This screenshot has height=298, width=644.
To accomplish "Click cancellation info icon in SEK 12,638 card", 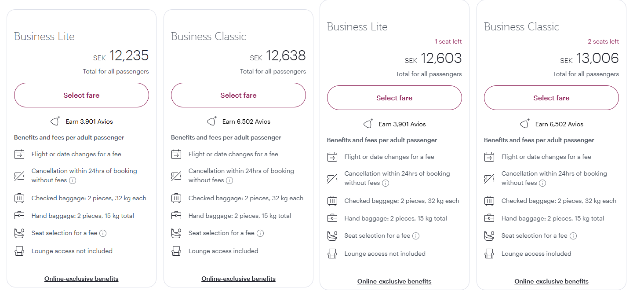I will [229, 180].
